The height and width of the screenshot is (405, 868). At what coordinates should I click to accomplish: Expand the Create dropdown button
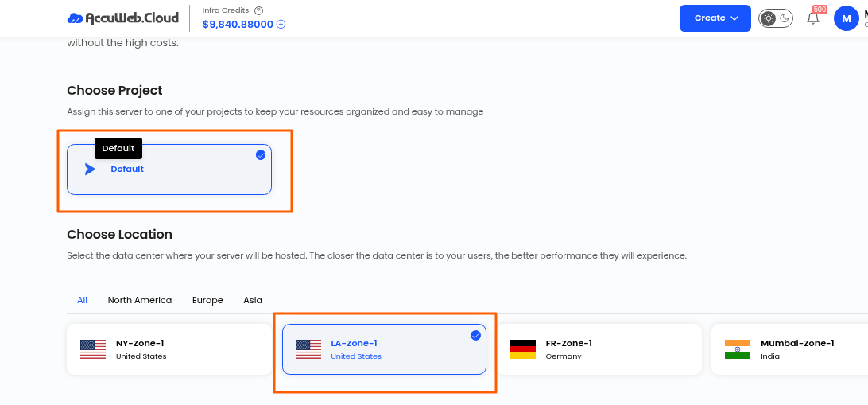tap(715, 18)
